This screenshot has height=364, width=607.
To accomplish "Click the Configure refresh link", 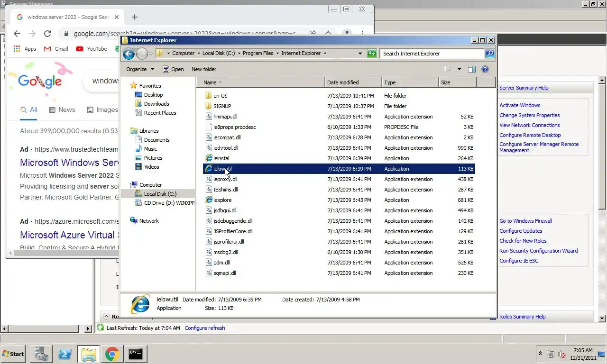I will click(205, 328).
